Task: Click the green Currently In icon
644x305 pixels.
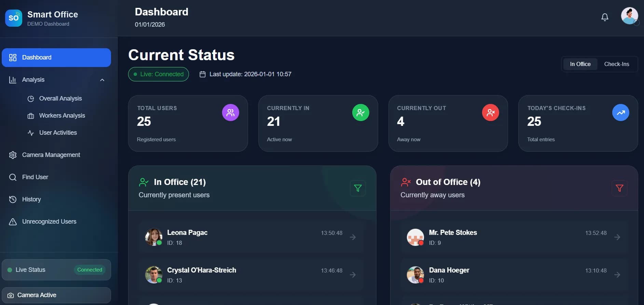Action: (x=360, y=112)
